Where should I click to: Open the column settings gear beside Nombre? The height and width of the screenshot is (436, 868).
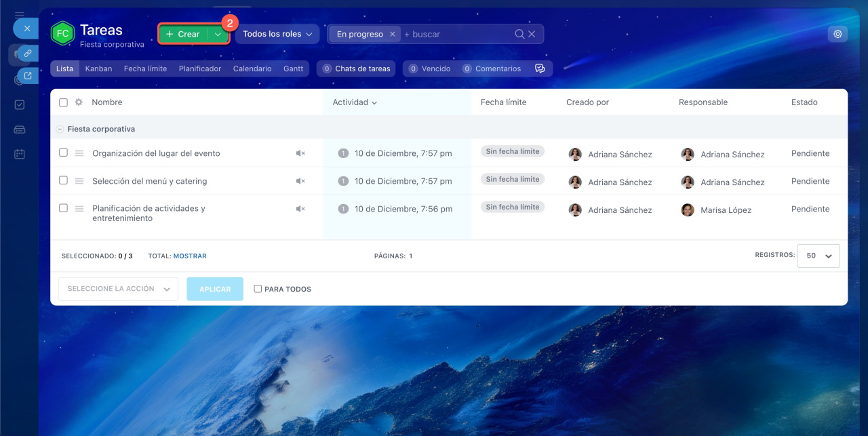click(79, 102)
